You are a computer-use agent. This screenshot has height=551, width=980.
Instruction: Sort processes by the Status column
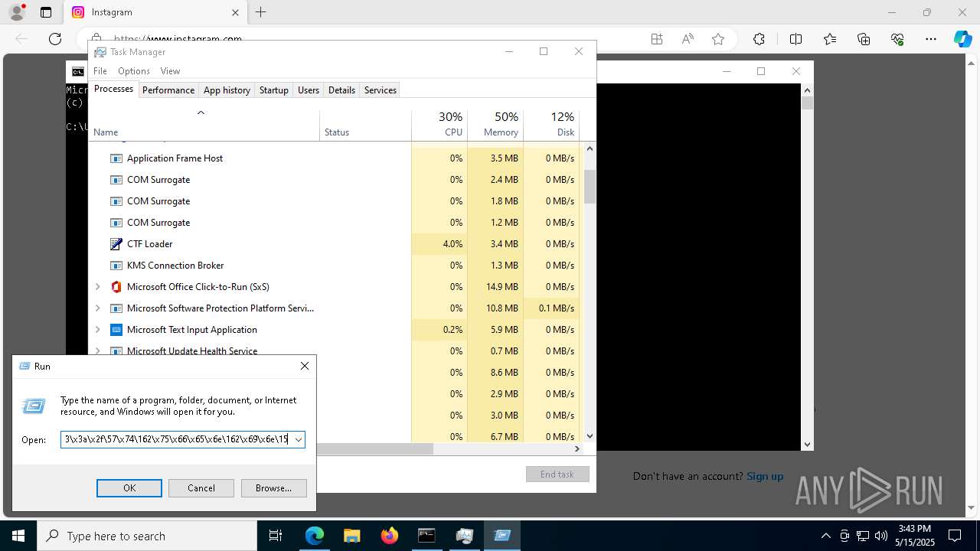[365, 125]
